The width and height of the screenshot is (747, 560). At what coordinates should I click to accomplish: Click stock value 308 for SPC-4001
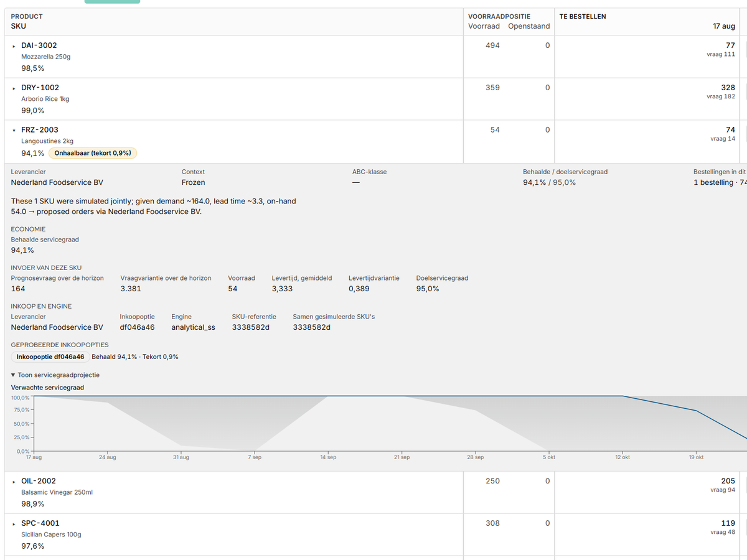492,523
